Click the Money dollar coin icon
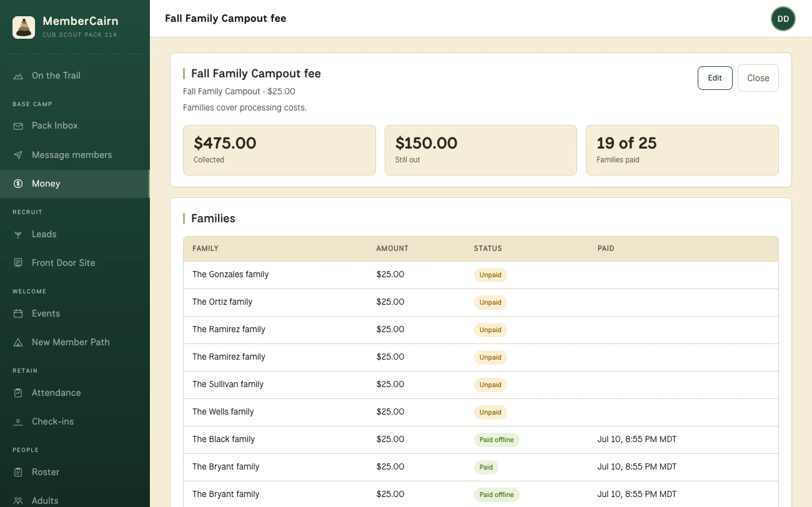 point(18,184)
